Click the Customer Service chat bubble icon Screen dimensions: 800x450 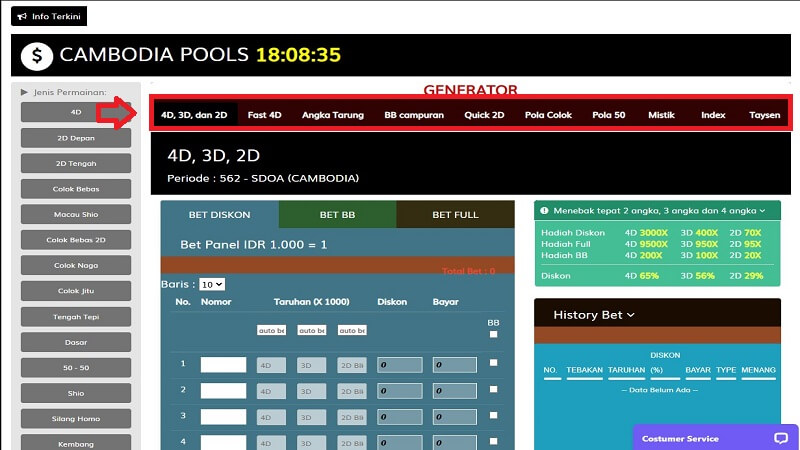[x=781, y=438]
